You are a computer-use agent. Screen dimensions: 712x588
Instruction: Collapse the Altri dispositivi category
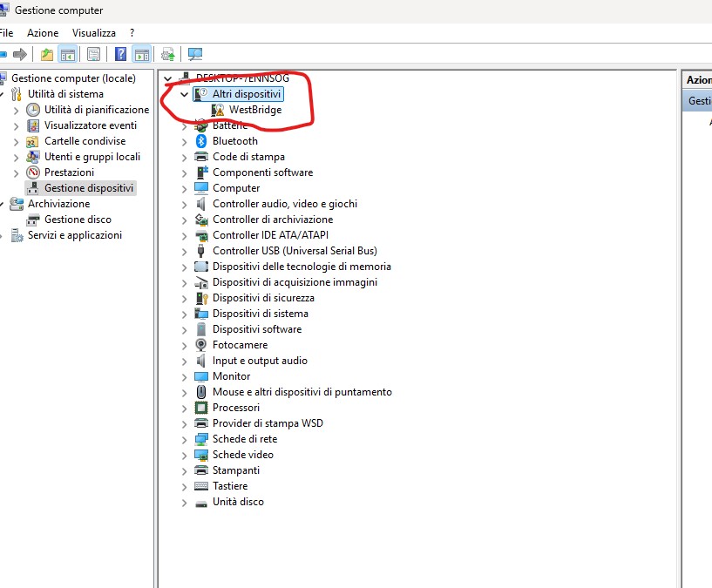(x=184, y=94)
